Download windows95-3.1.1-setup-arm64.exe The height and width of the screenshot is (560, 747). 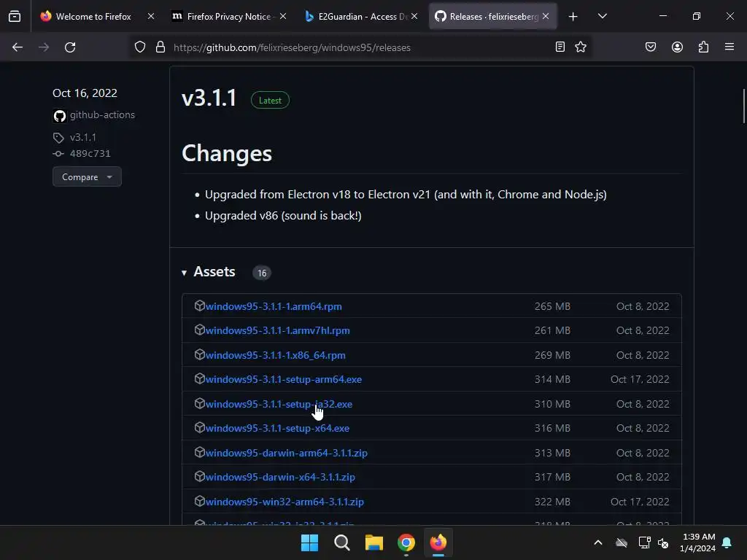pos(284,379)
